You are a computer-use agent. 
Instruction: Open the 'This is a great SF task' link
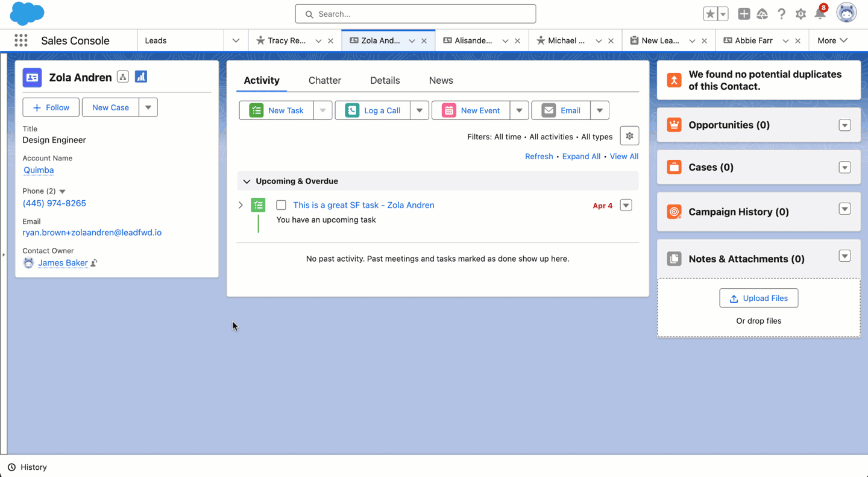point(363,205)
